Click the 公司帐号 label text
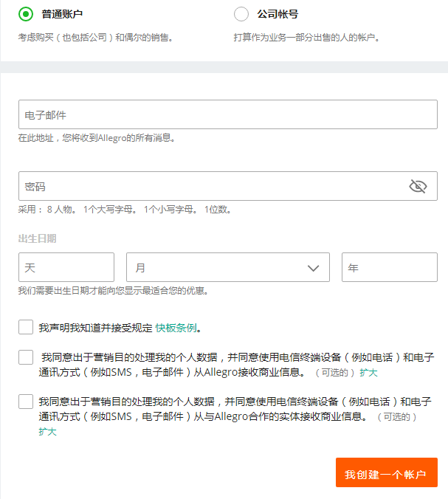 point(277,14)
